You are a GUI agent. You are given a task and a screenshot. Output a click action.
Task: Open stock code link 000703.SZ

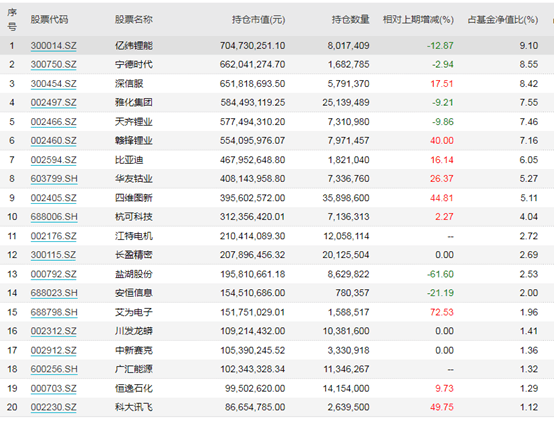53,389
